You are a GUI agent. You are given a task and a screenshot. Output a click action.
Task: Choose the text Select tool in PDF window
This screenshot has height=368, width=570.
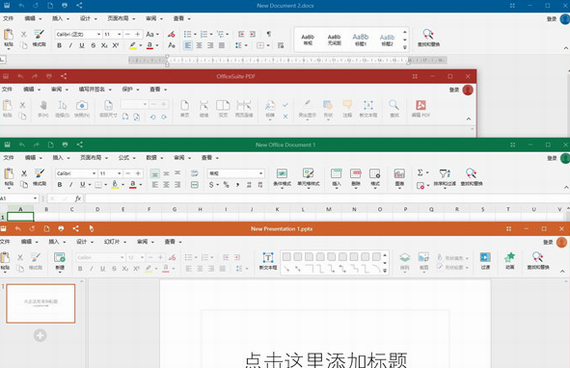62,109
